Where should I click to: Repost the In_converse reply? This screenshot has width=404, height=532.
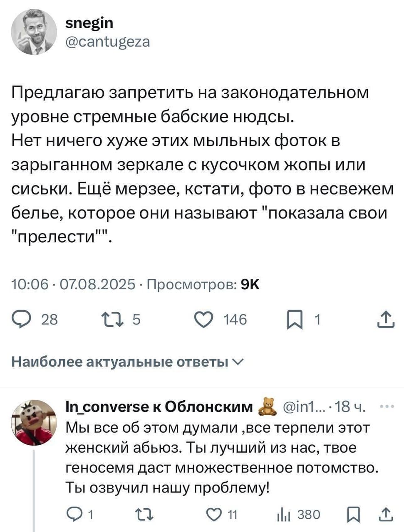click(144, 515)
